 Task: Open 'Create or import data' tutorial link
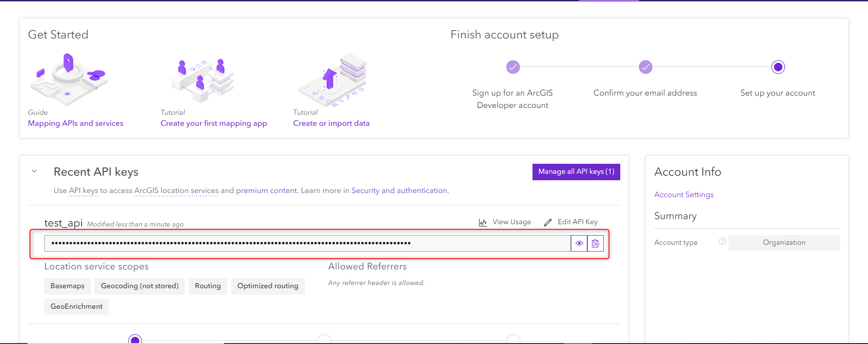click(331, 124)
